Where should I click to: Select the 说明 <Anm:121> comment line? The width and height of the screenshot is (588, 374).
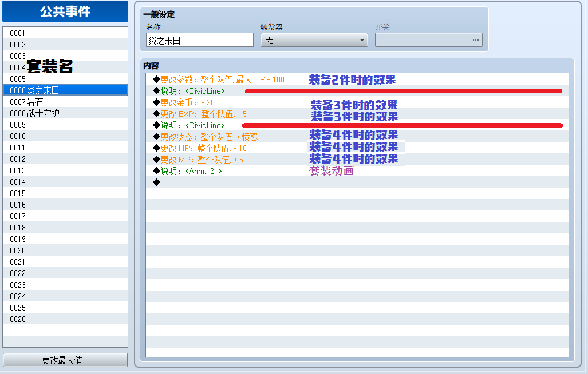coord(357,171)
